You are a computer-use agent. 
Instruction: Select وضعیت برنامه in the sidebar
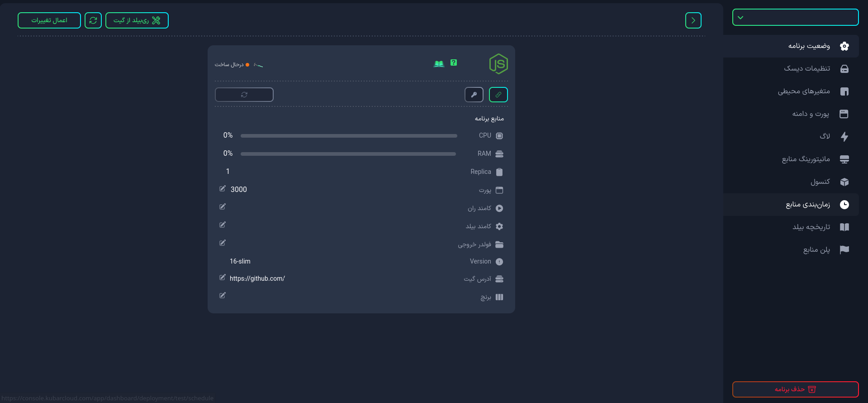791,46
